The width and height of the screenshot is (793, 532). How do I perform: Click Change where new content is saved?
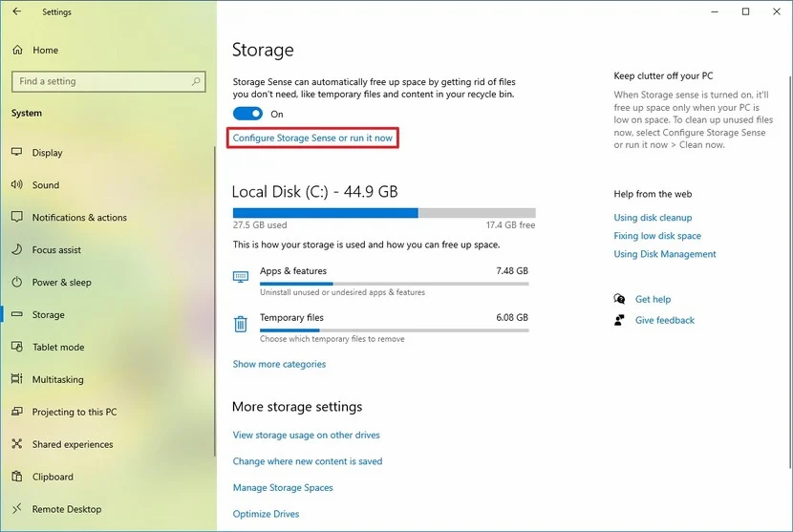[308, 461]
